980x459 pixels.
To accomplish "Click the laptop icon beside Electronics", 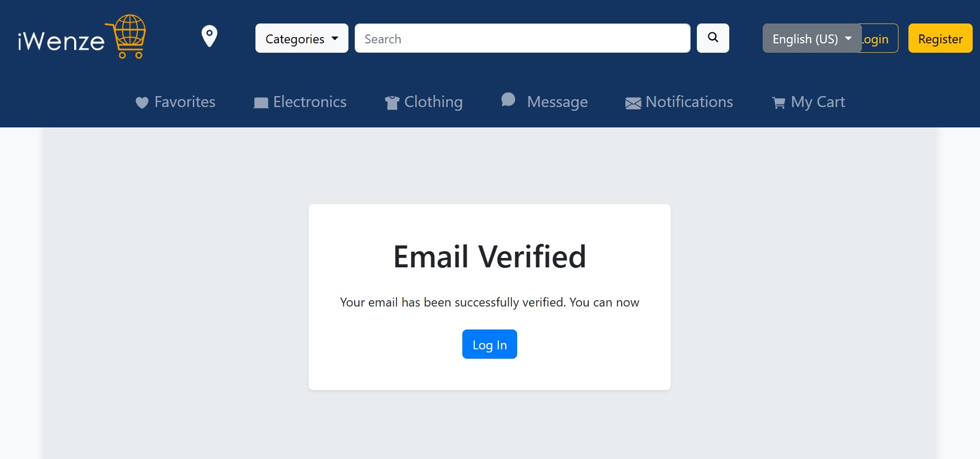I will (x=261, y=103).
